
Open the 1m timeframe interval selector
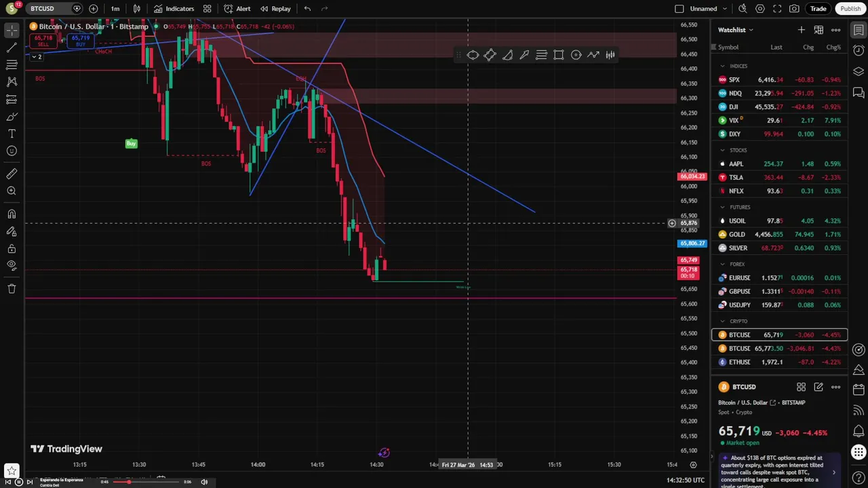[115, 9]
